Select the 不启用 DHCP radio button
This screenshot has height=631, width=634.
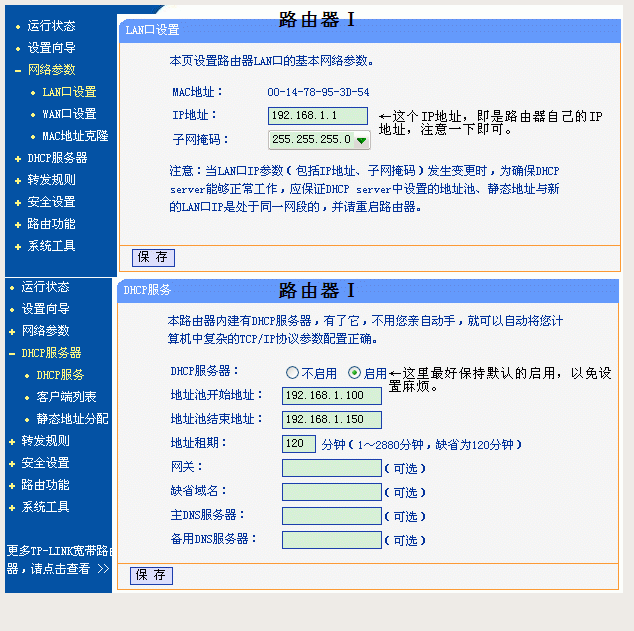292,372
